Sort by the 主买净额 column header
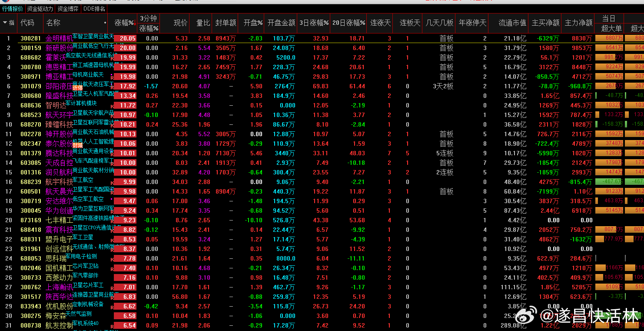The image size is (644, 331). [x=546, y=23]
